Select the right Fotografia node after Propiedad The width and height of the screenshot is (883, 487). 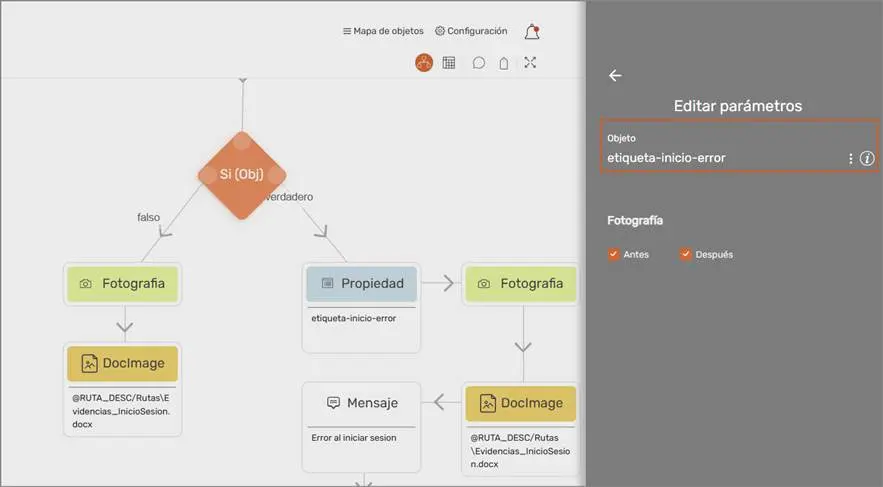point(520,284)
